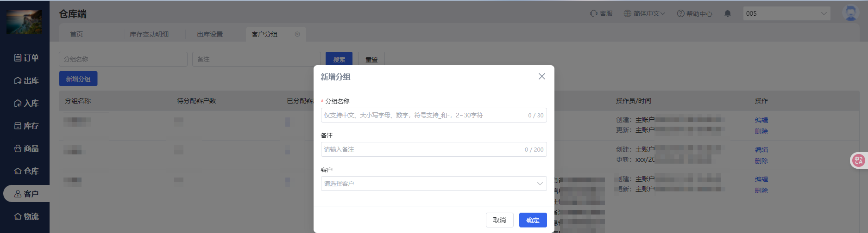Click the notification bell icon

(x=728, y=13)
